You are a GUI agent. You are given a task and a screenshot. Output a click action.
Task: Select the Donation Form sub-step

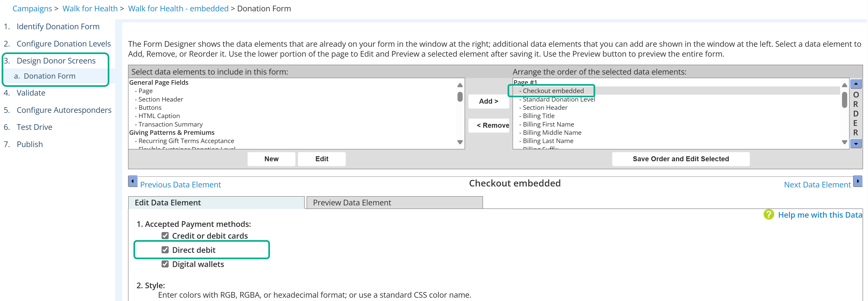click(50, 76)
